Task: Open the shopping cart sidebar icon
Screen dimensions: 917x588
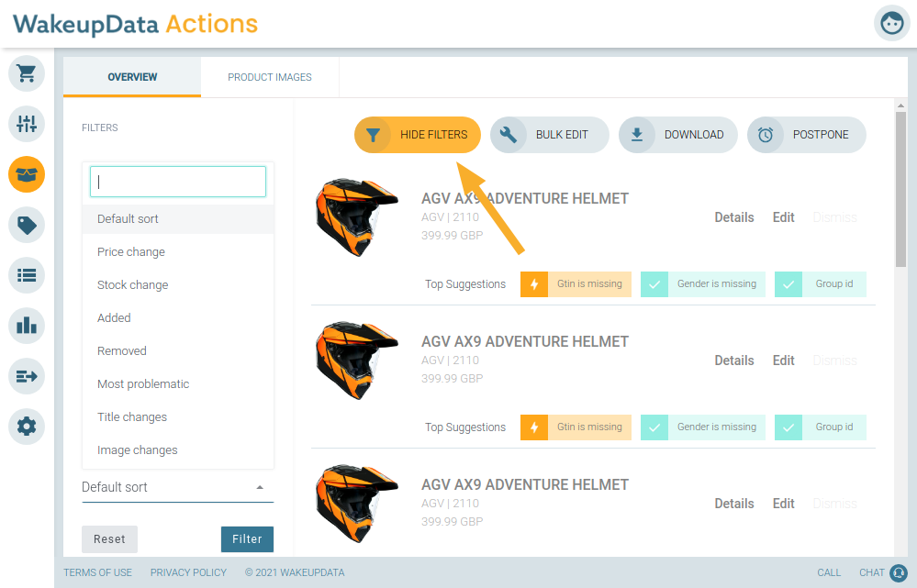Action: [x=27, y=73]
